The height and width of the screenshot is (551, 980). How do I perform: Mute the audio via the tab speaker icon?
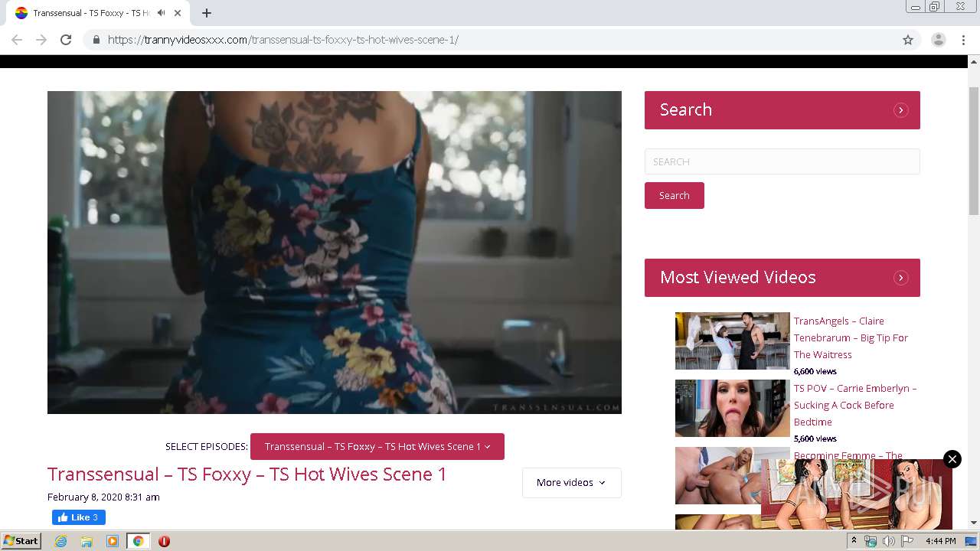point(161,13)
